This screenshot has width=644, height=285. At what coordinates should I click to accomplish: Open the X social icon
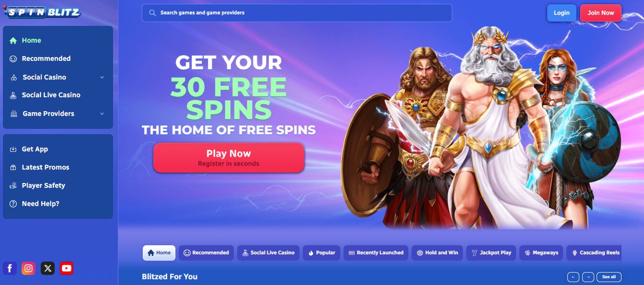click(47, 268)
